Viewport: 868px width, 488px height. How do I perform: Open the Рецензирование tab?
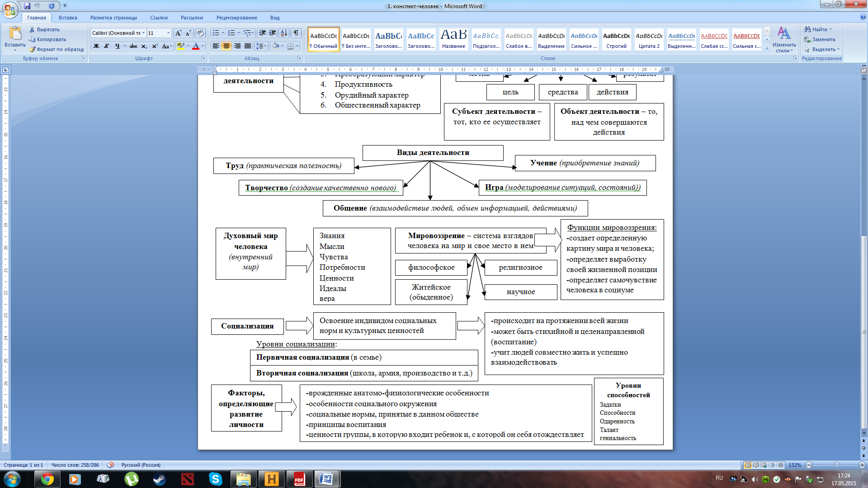(x=236, y=18)
